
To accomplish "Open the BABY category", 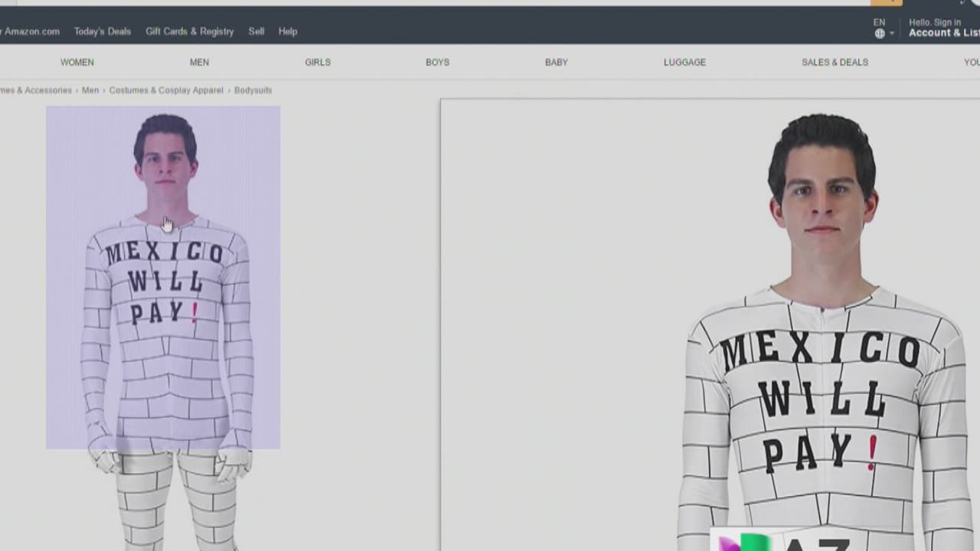I will pos(557,62).
